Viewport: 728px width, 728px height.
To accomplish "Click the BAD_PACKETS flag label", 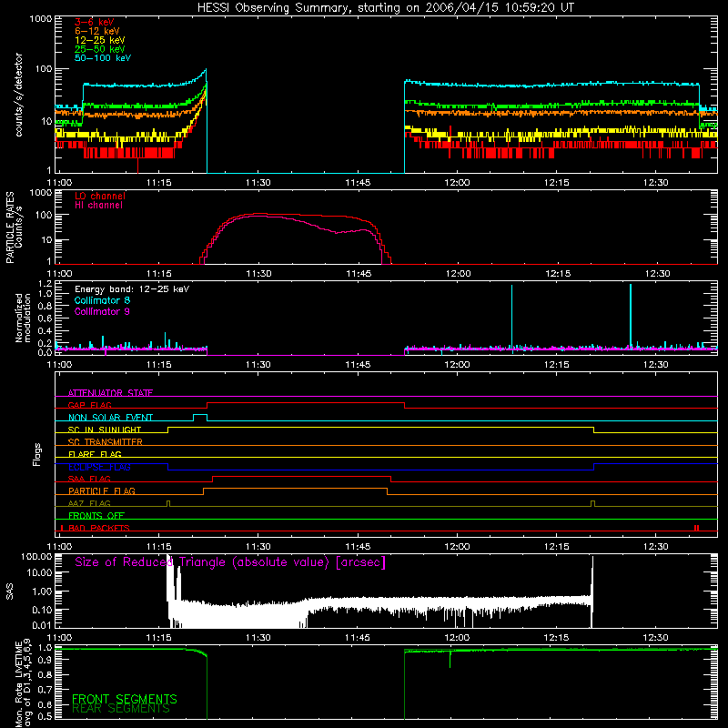I will click(99, 528).
